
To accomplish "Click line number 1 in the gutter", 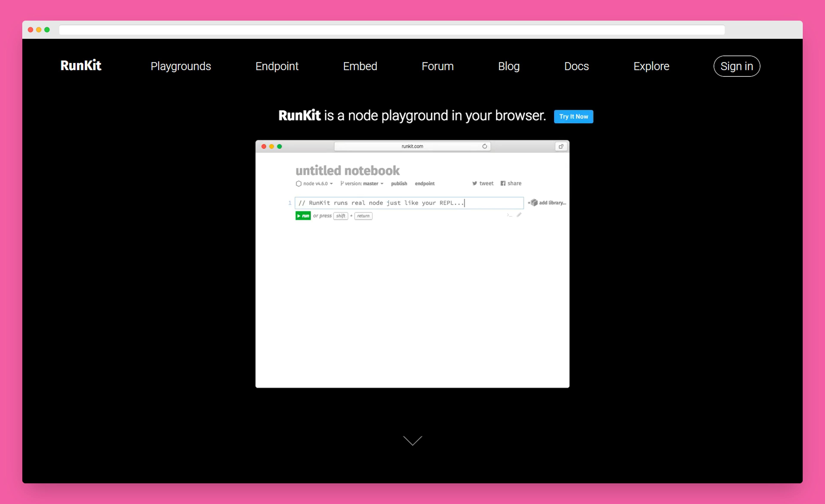I will 290,203.
